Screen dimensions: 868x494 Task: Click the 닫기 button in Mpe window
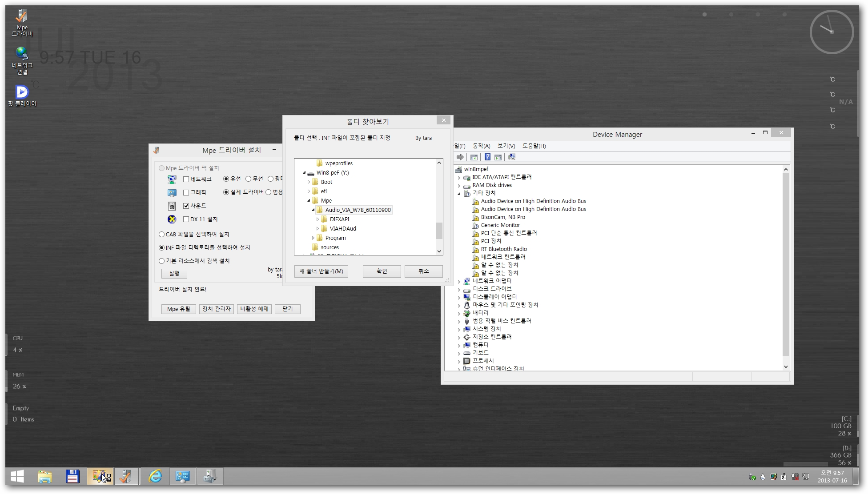287,309
